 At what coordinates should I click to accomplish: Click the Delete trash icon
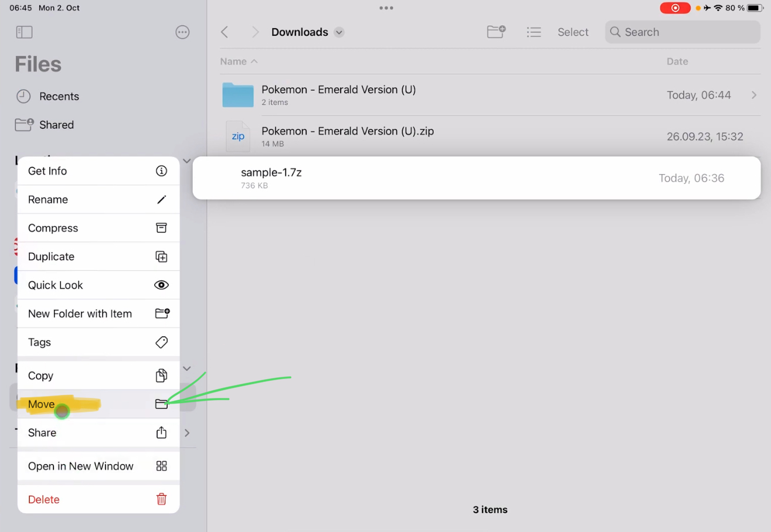[x=161, y=499]
